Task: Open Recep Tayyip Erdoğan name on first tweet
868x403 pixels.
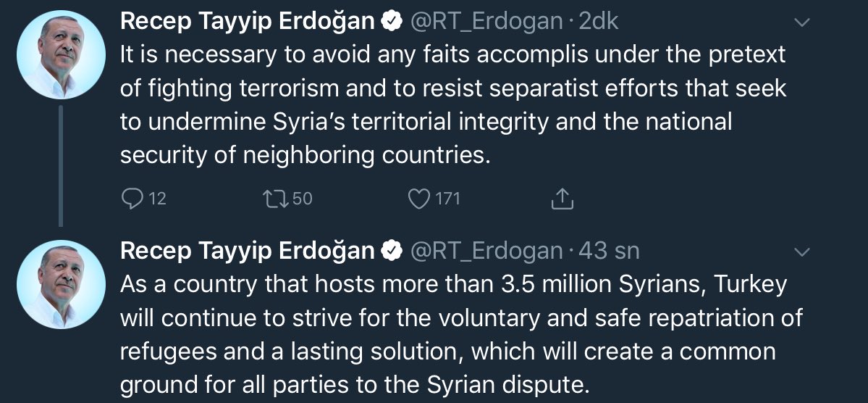Action: click(248, 22)
